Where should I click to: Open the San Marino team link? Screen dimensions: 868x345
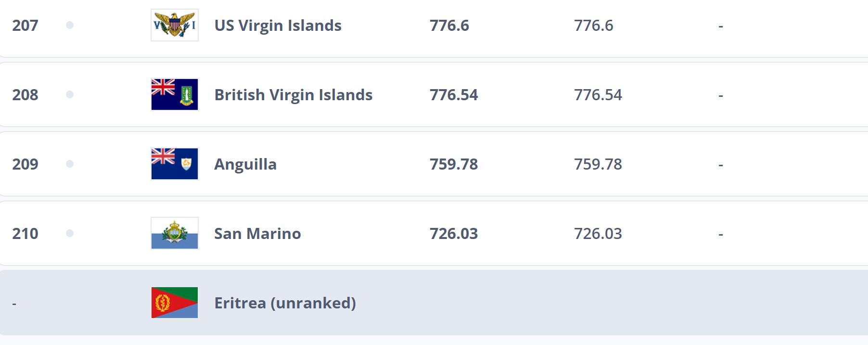coord(257,234)
